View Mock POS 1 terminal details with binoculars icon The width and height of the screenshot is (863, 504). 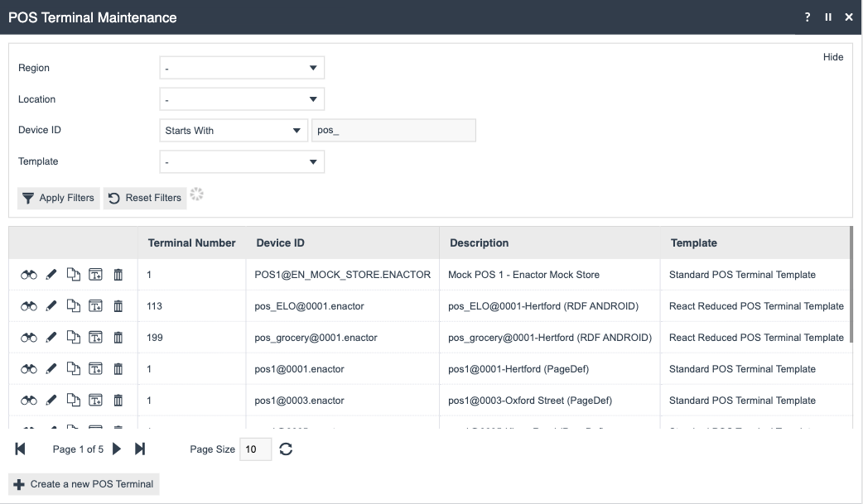pyautogui.click(x=29, y=274)
